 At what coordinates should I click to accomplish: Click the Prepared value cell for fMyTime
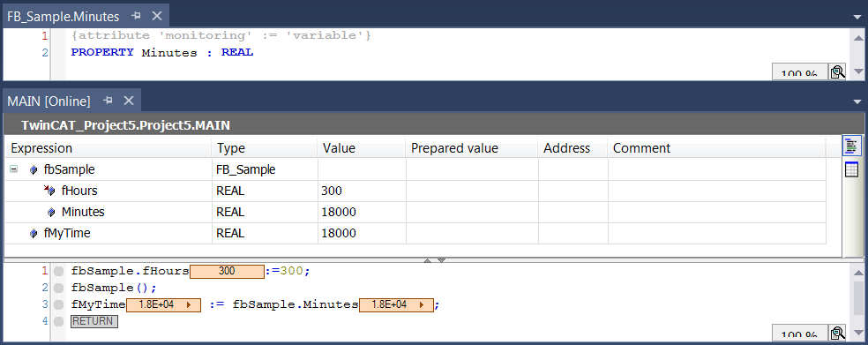(x=472, y=234)
